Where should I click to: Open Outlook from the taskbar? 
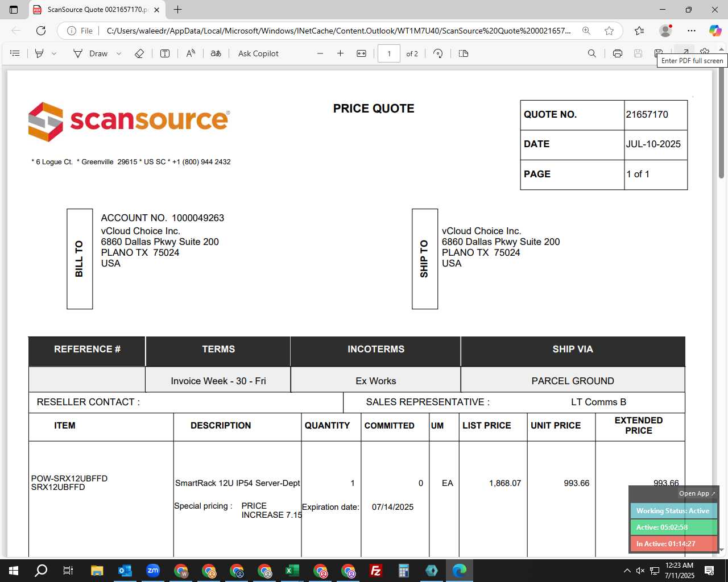(125, 571)
